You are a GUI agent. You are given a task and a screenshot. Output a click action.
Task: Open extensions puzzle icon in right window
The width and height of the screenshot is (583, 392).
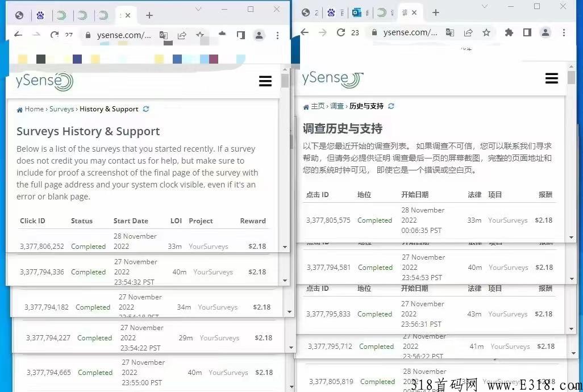pyautogui.click(x=509, y=33)
